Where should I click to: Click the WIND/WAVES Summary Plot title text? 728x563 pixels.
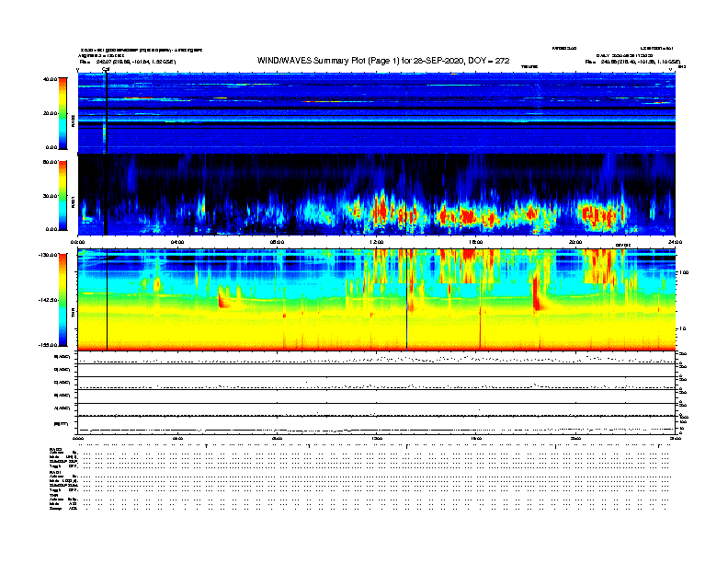pos(383,61)
